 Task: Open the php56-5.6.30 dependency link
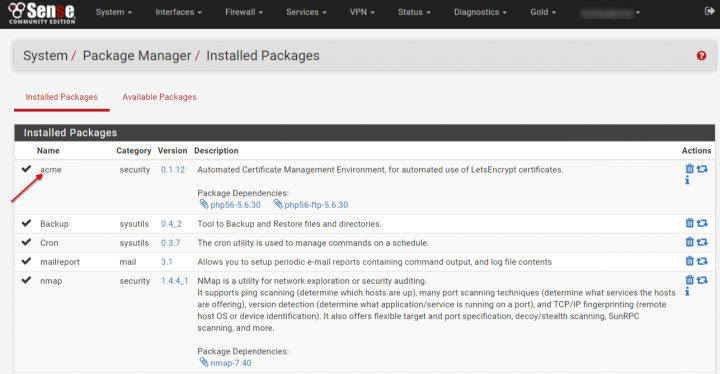click(230, 204)
